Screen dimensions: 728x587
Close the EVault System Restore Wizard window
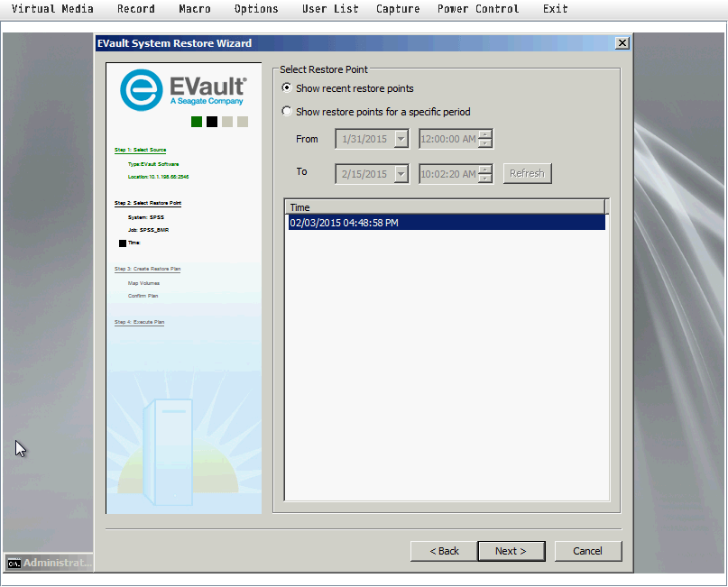622,43
